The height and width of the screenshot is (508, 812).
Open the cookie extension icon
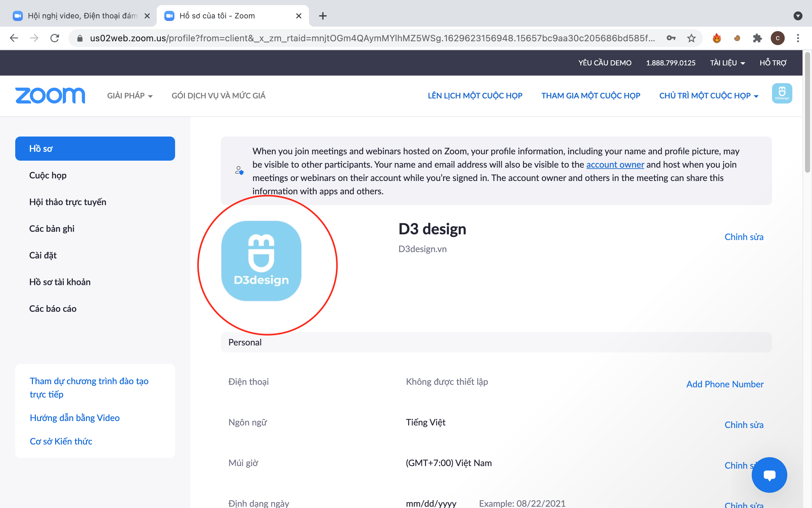click(x=737, y=38)
